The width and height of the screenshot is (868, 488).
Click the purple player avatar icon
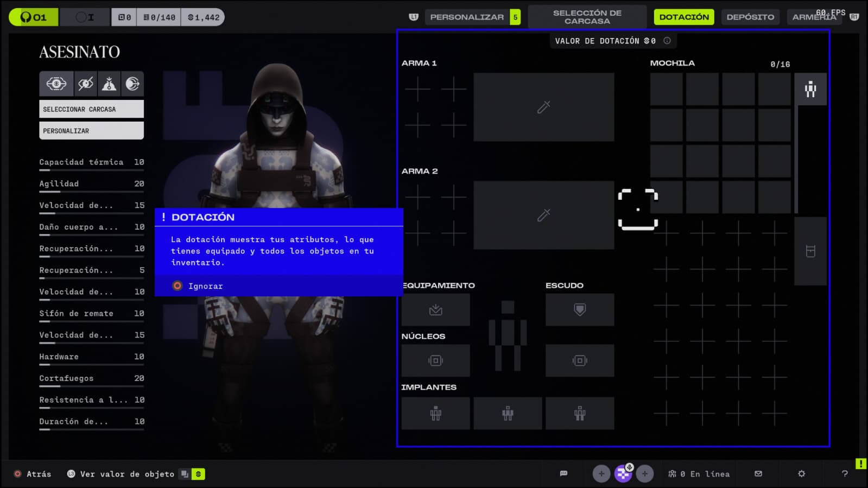623,474
